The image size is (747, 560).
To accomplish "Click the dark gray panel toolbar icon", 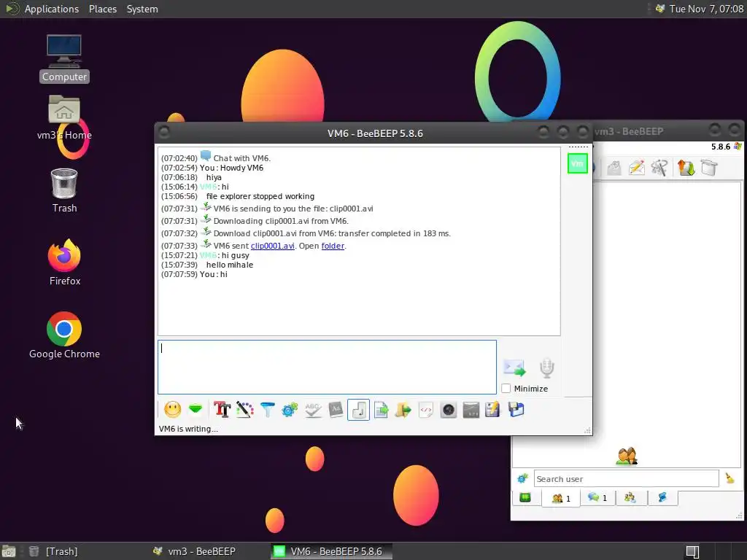I will coord(471,410).
